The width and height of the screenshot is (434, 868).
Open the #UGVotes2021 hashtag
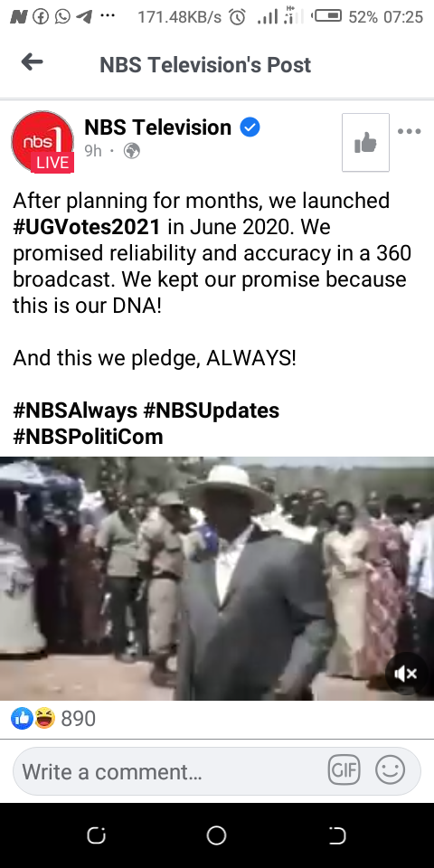(x=87, y=227)
